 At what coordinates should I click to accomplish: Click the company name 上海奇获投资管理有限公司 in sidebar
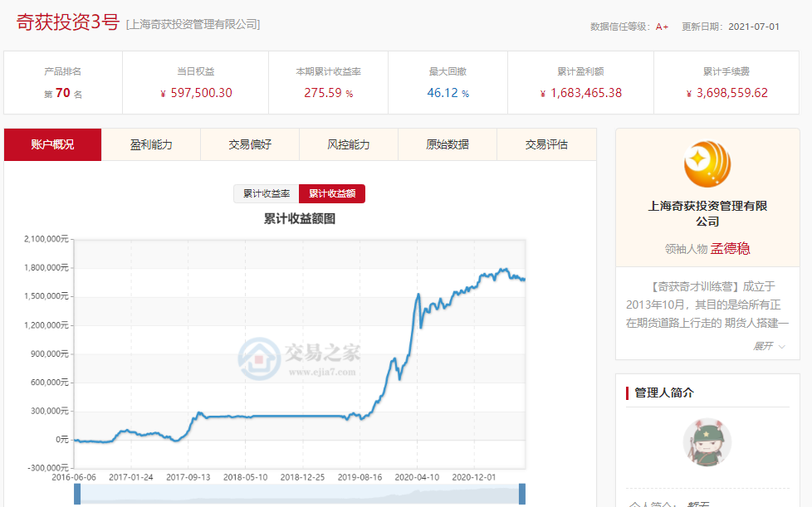pyautogui.click(x=707, y=213)
